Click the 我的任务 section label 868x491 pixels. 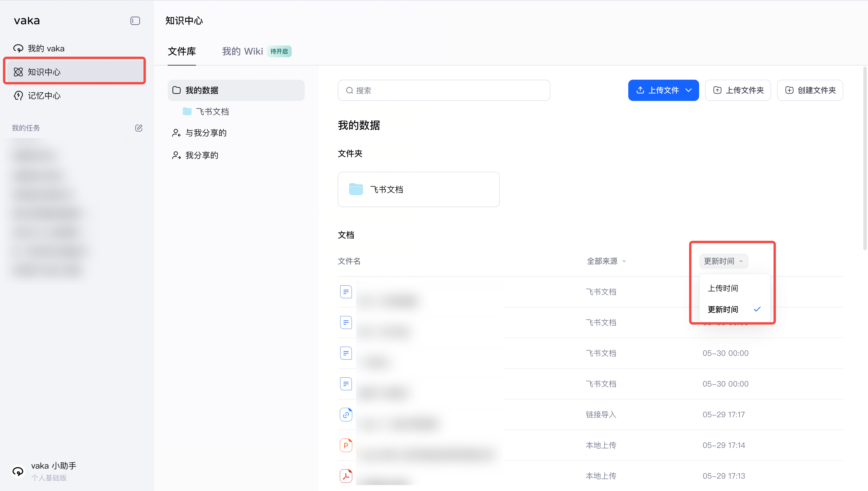click(26, 128)
